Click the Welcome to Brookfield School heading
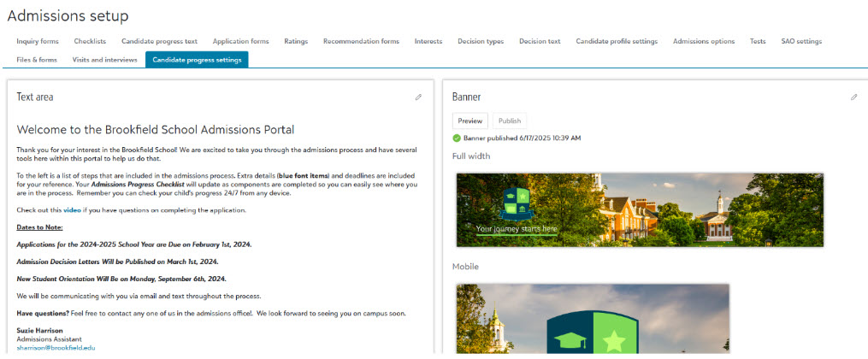This screenshot has height=359, width=868. click(156, 129)
